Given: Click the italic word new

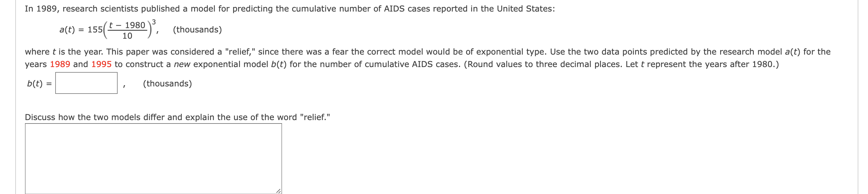Looking at the screenshot, I should click(182, 64).
